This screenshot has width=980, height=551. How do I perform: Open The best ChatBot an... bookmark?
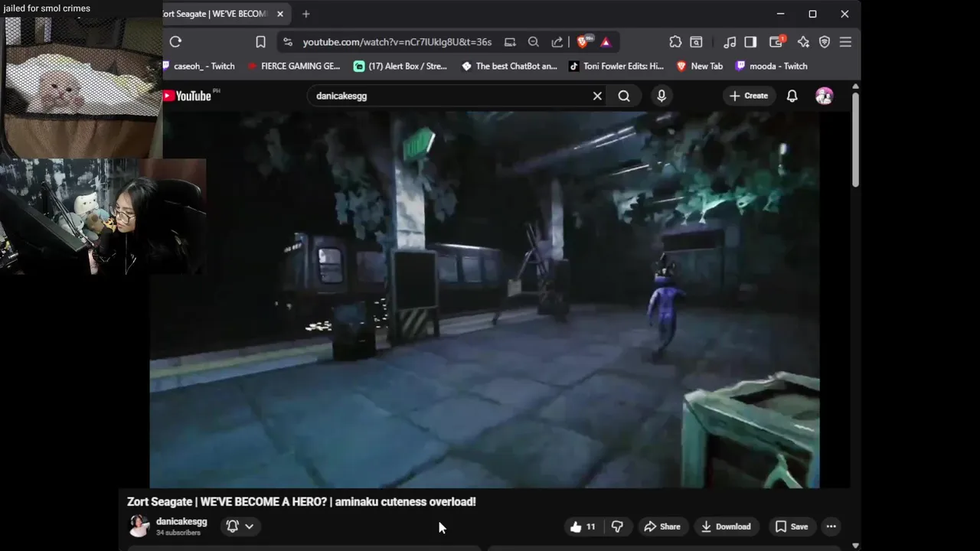pyautogui.click(x=509, y=67)
